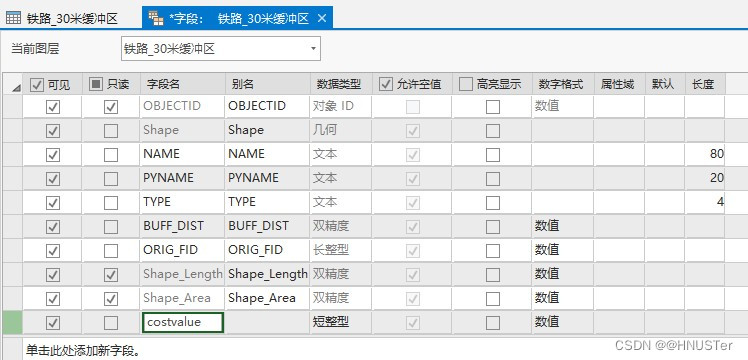The width and height of the screenshot is (748, 360).
Task: Click the length value 80 for NAME
Action: (717, 154)
